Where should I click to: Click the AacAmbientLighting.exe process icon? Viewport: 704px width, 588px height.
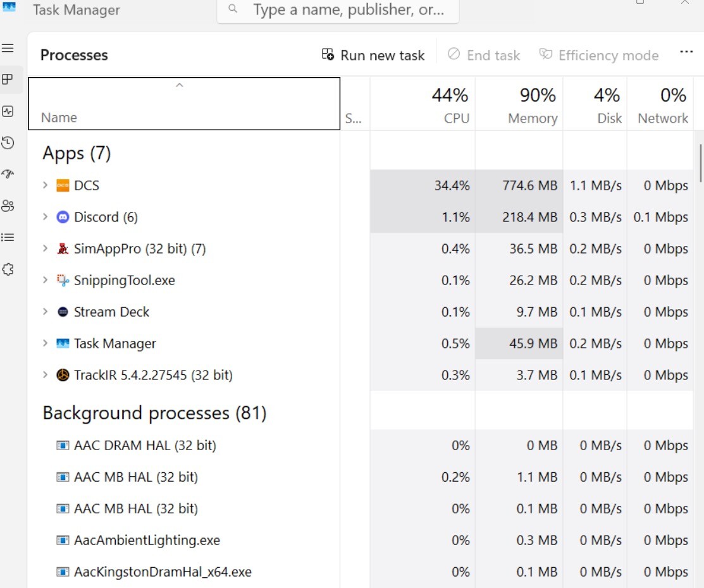(x=63, y=540)
